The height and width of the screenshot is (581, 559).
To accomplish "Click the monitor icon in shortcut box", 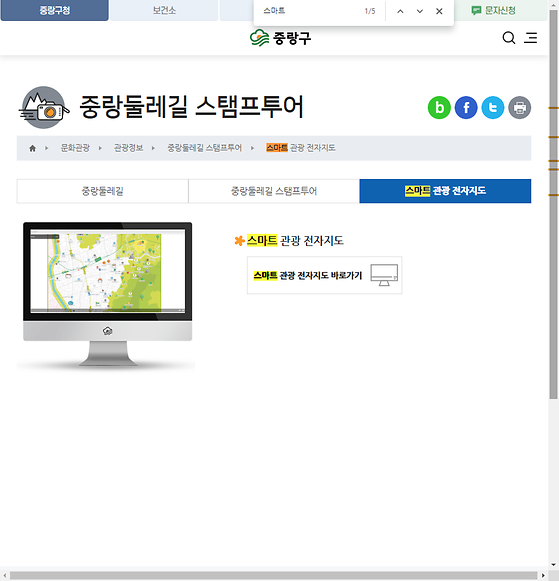I will [x=384, y=275].
